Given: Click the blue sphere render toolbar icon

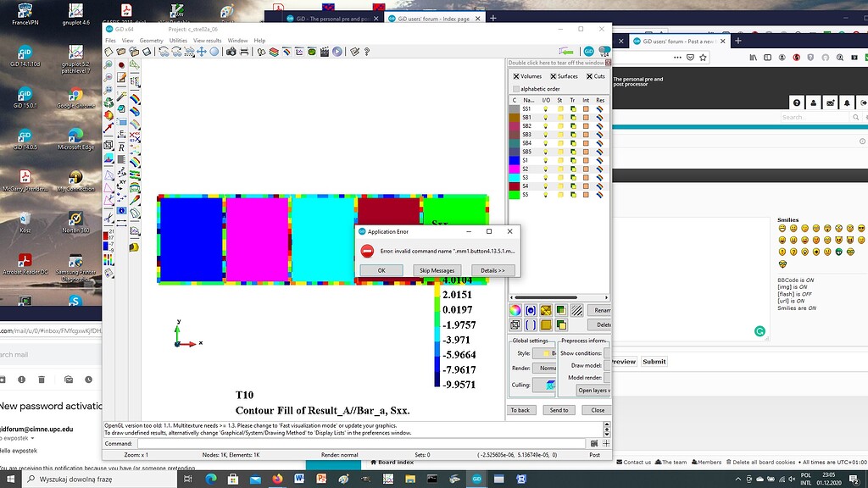Looking at the screenshot, I should pyautogui.click(x=214, y=52).
